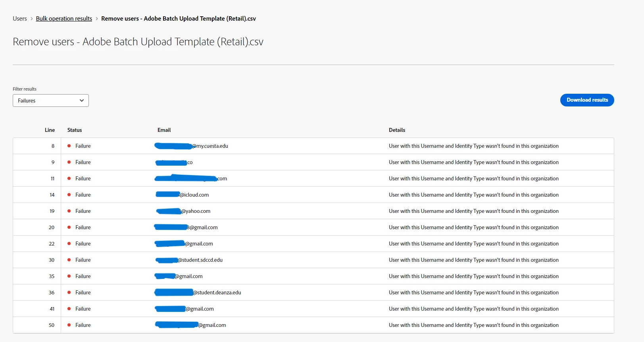Click the Failure status in line 35
The image size is (644, 342).
point(83,276)
